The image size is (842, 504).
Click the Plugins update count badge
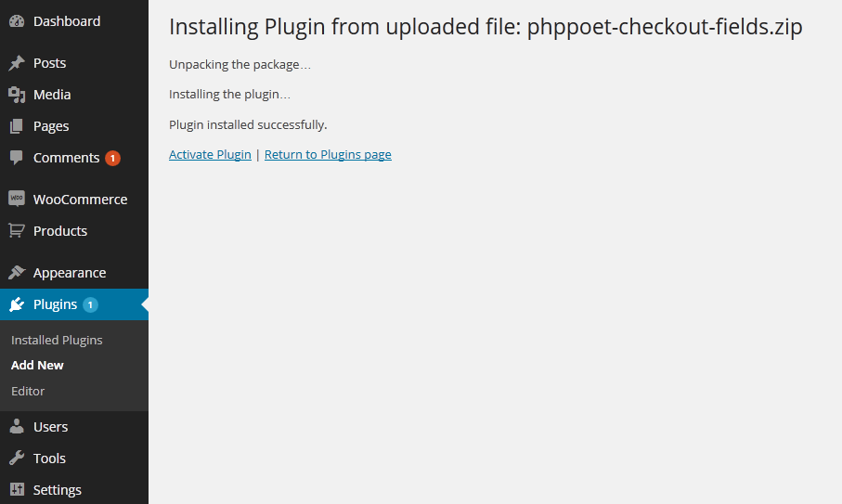[90, 304]
